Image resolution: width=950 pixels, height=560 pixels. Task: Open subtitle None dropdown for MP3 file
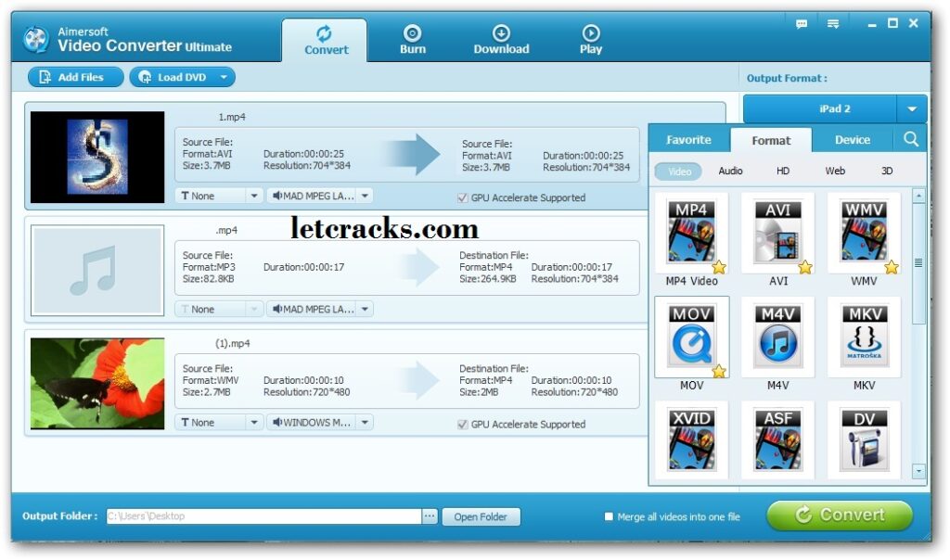tap(254, 309)
